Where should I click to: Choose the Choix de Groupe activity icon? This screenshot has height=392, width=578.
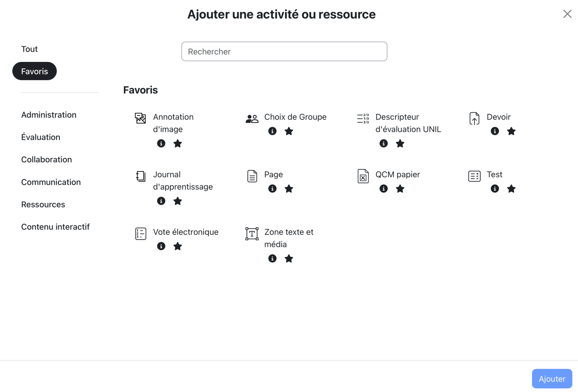(x=252, y=119)
